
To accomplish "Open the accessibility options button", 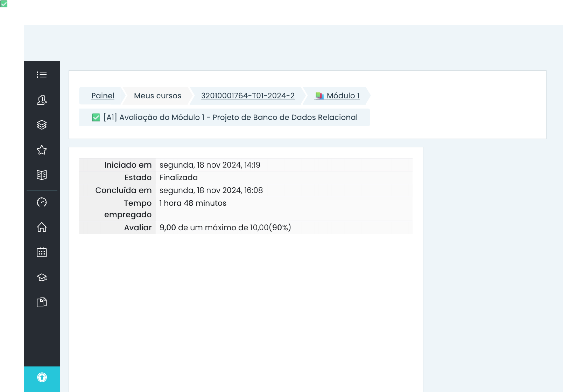I will click(42, 377).
